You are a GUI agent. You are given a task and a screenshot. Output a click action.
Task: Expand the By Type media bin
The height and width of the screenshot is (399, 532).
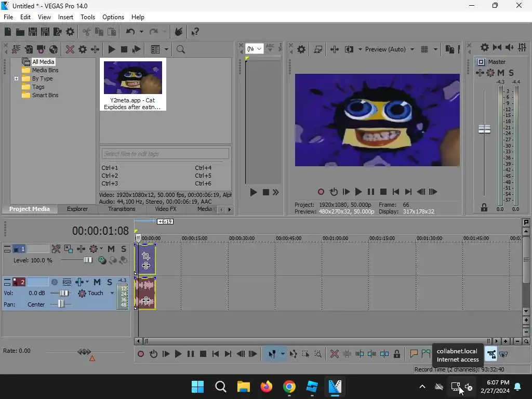point(16,79)
